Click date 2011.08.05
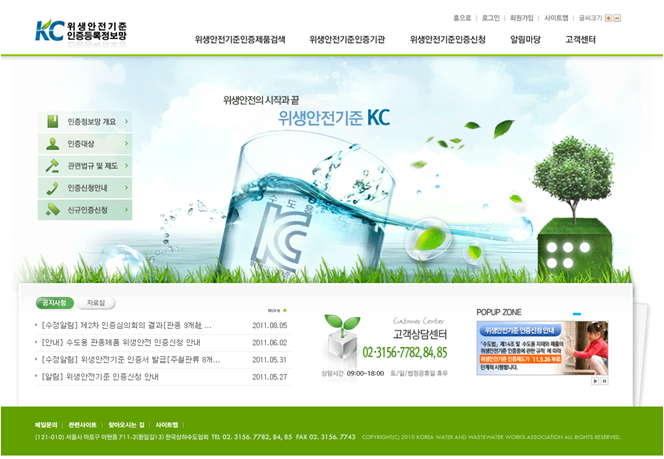 pyautogui.click(x=270, y=326)
